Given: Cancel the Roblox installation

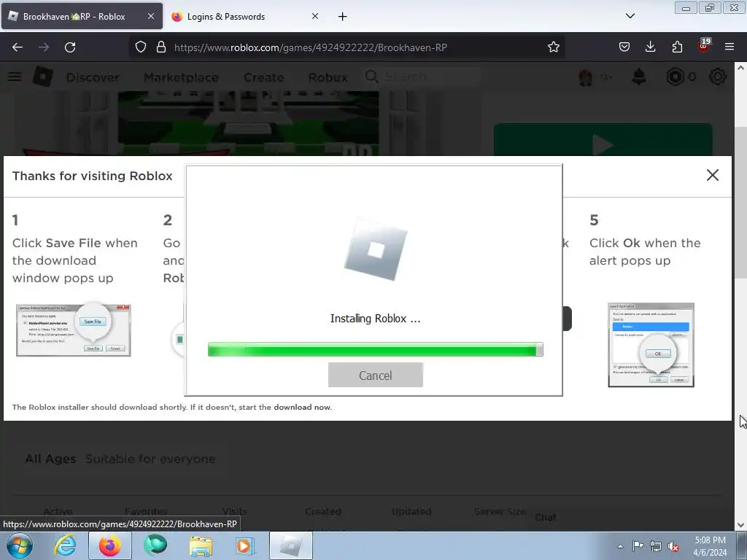Looking at the screenshot, I should tap(376, 375).
